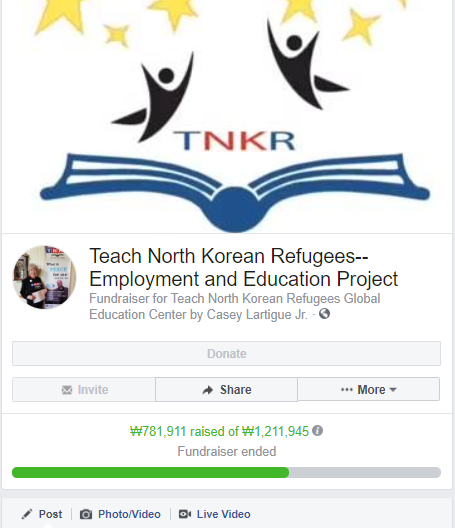This screenshot has height=528, width=455.
Task: Click the globe public-privacy icon
Action: (324, 314)
